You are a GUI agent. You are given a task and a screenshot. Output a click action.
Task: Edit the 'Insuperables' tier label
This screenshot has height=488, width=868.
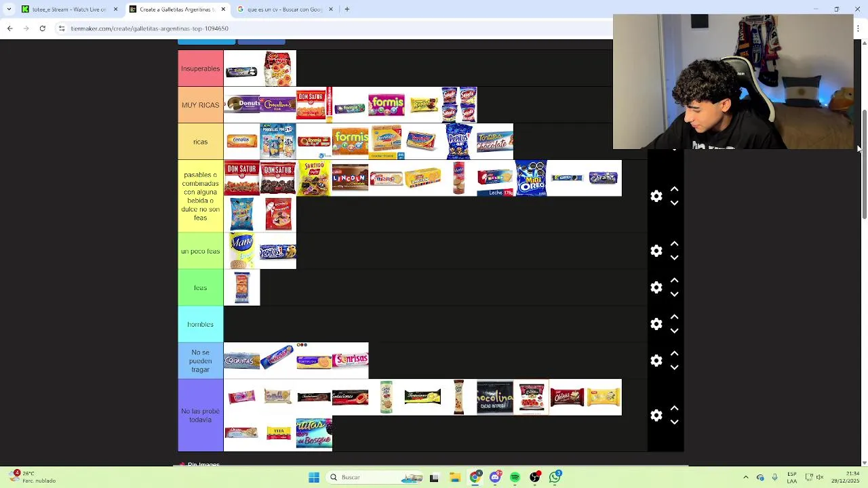click(201, 68)
